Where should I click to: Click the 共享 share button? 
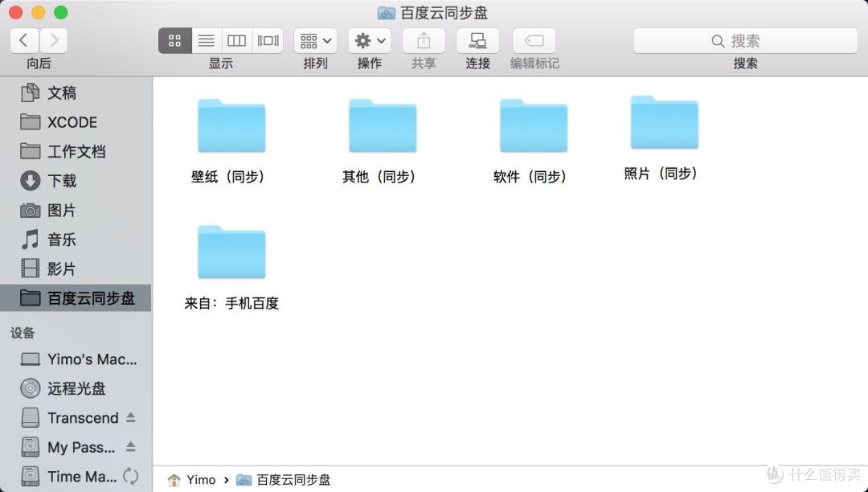pyautogui.click(x=424, y=40)
